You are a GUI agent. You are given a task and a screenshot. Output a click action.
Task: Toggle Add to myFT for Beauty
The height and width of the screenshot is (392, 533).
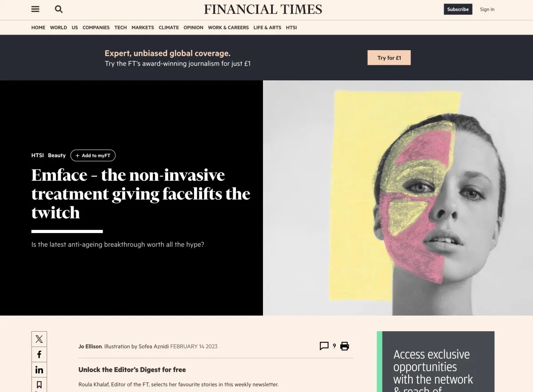click(x=93, y=155)
